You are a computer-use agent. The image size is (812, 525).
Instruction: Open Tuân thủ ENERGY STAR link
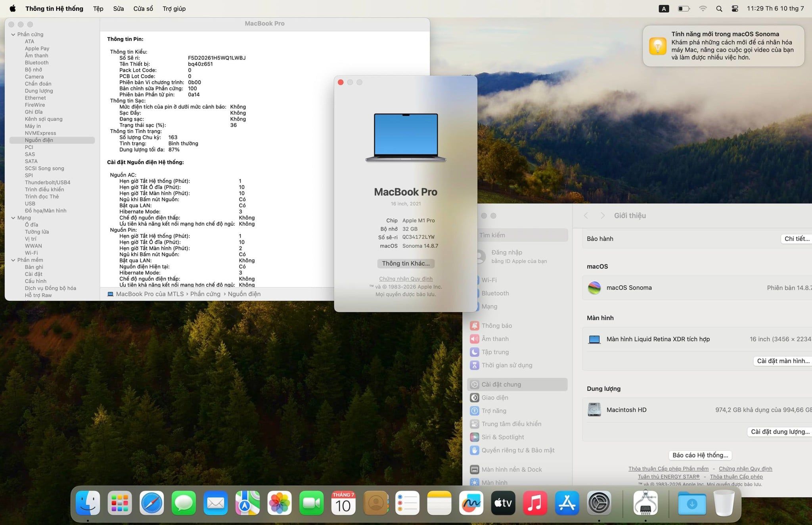668,477
